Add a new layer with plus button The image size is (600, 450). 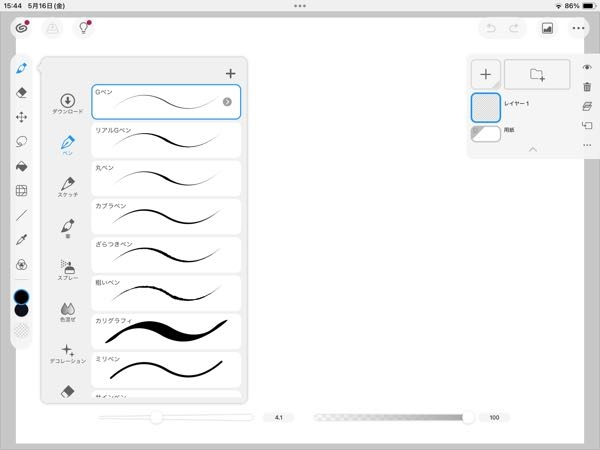[x=485, y=75]
